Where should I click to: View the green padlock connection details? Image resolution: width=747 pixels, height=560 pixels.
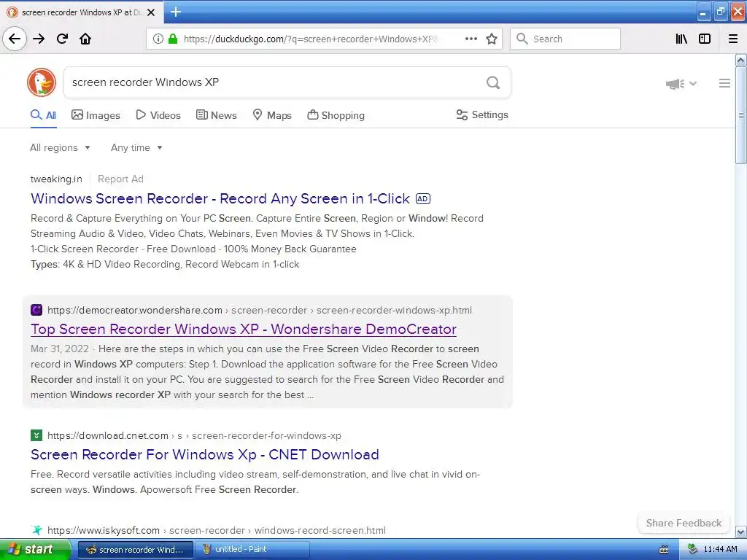tap(173, 39)
